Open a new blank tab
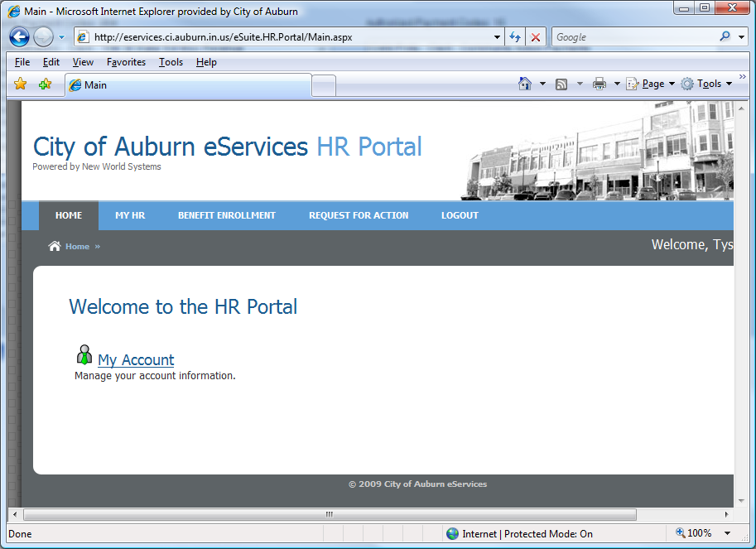Image resolution: width=756 pixels, height=549 pixels. point(324,86)
